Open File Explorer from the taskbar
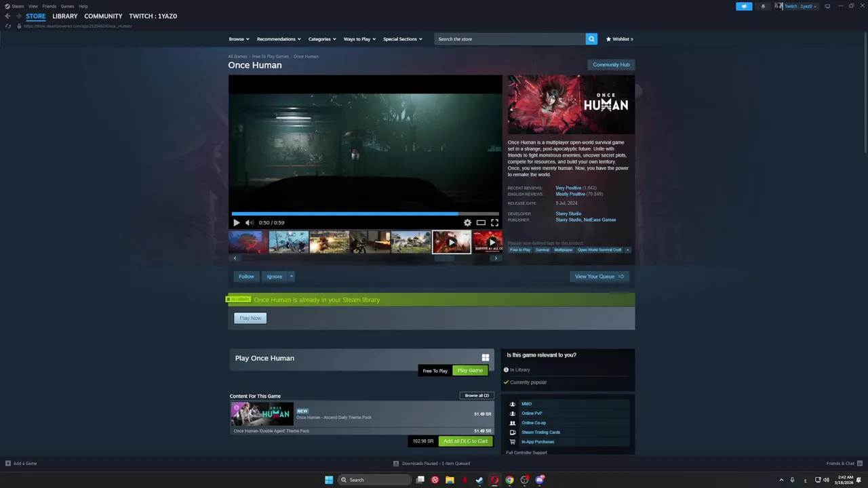Image resolution: width=868 pixels, height=488 pixels. tap(450, 480)
